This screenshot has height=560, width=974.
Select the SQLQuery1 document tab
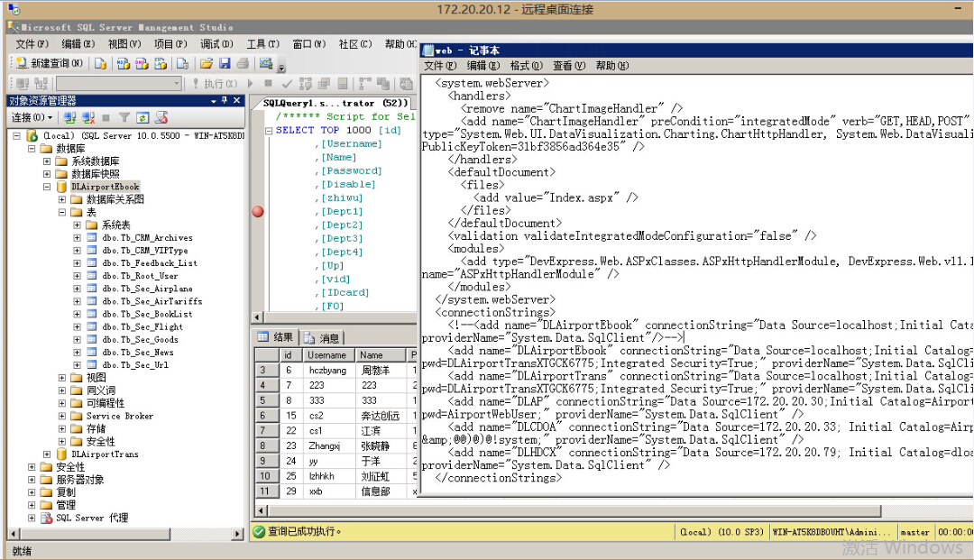[x=335, y=103]
